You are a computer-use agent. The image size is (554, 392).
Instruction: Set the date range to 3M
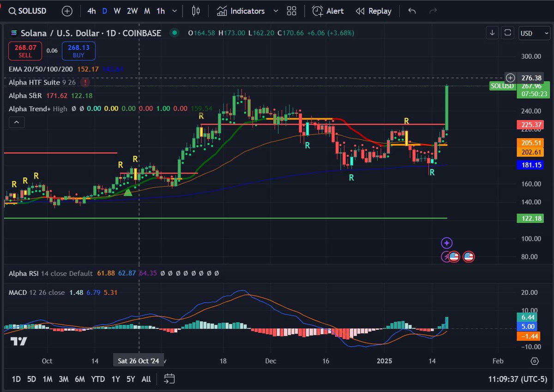pyautogui.click(x=63, y=379)
